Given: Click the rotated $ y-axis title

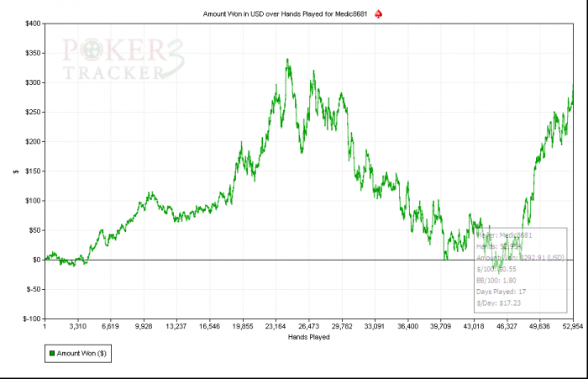Looking at the screenshot, I should (16, 171).
